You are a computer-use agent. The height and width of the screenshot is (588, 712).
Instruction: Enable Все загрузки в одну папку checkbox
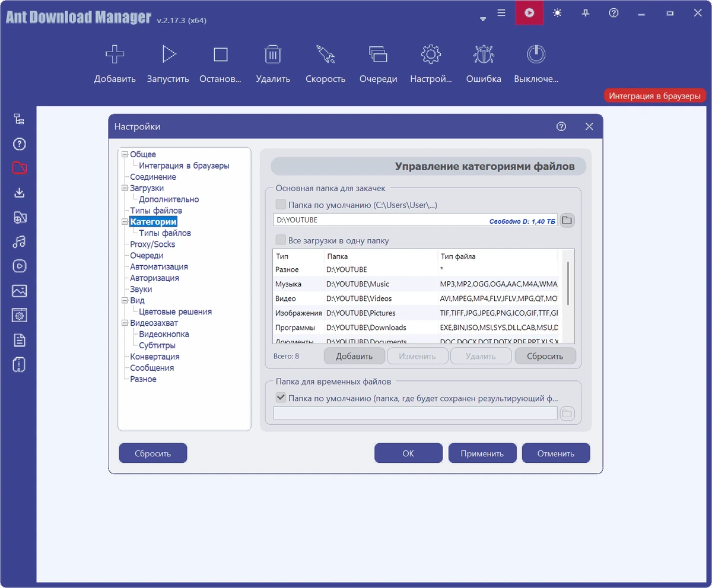pos(281,240)
